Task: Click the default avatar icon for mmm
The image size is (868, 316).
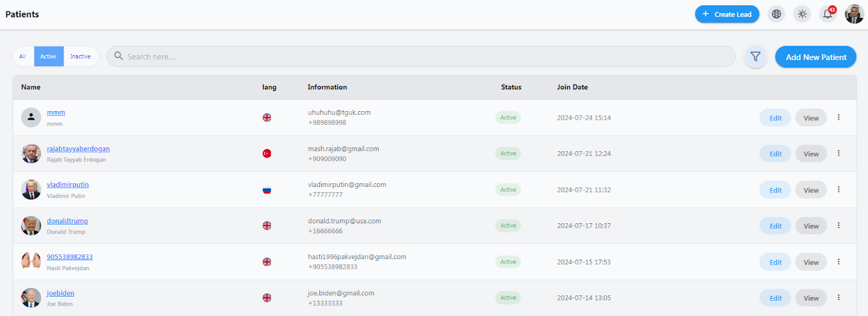Action: pos(31,117)
